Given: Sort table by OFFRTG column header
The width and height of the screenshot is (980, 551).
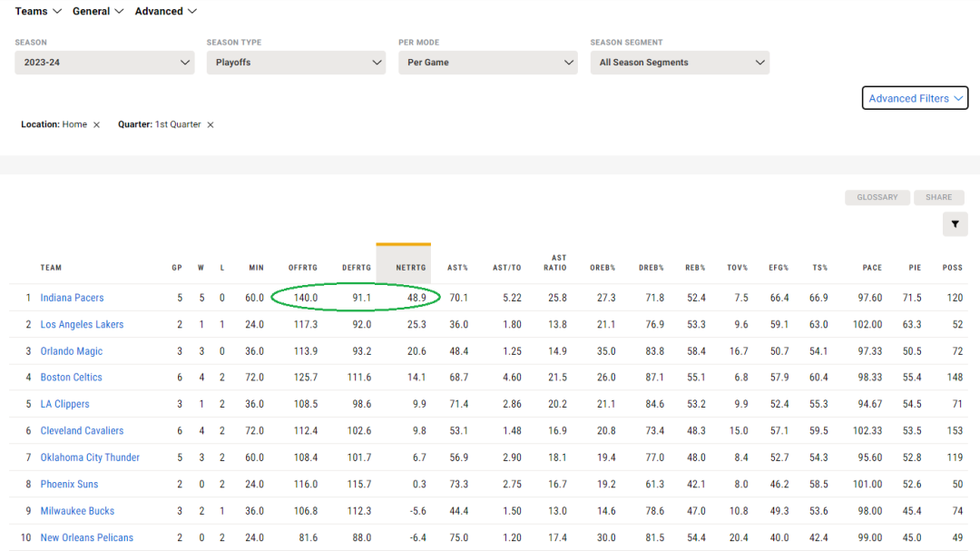Looking at the screenshot, I should tap(303, 268).
